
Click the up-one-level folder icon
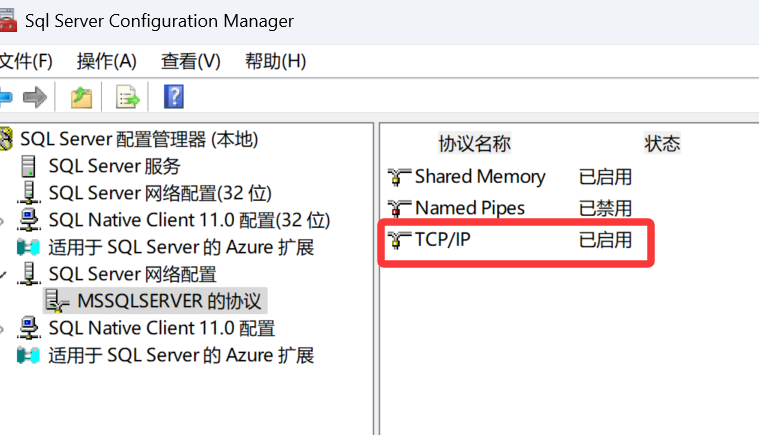(81, 97)
